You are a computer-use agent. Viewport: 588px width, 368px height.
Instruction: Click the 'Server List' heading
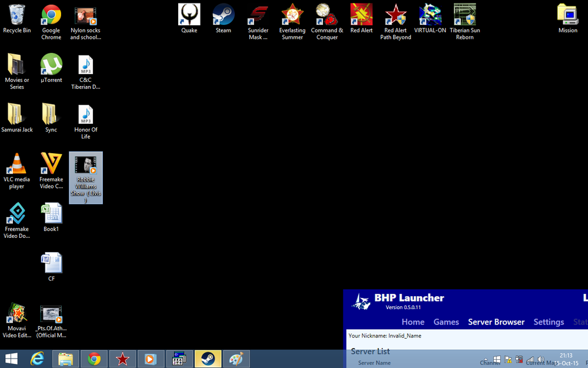[370, 351]
